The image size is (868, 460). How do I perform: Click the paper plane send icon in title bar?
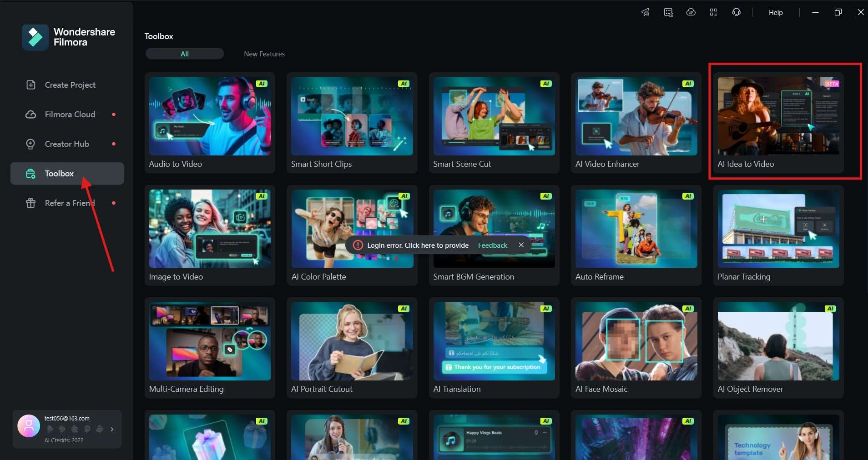(x=646, y=12)
